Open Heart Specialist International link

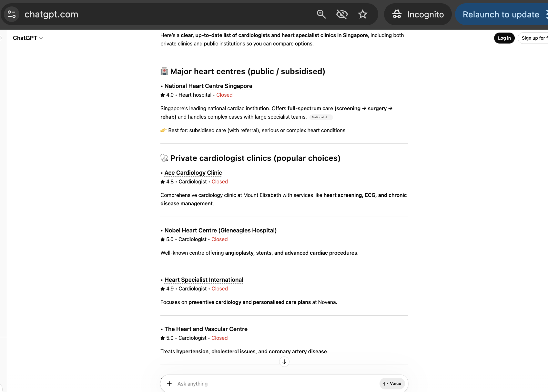[204, 280]
